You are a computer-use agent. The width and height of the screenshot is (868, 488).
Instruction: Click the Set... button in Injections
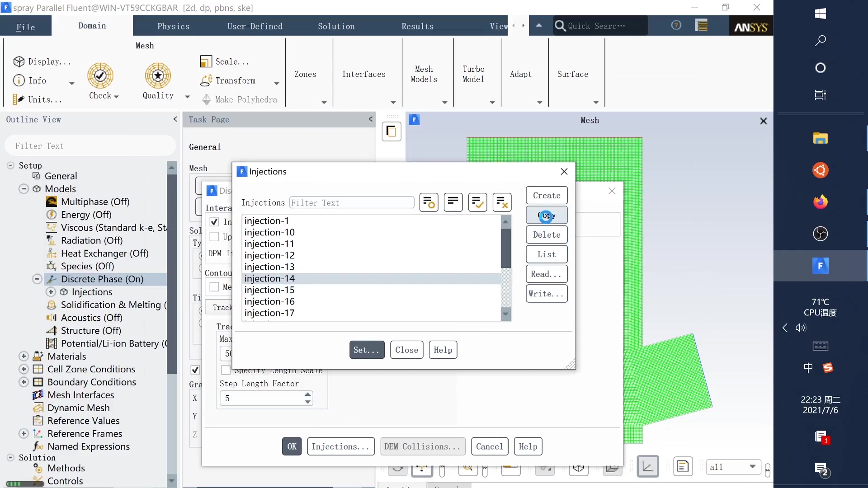click(367, 350)
